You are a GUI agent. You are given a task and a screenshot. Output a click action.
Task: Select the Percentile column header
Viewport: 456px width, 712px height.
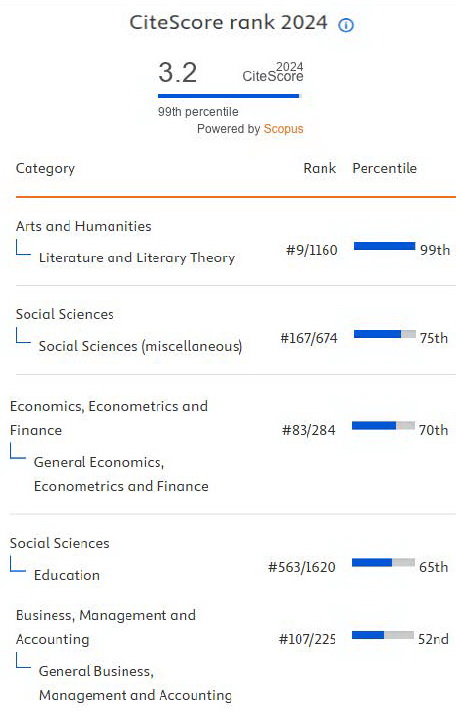point(385,168)
